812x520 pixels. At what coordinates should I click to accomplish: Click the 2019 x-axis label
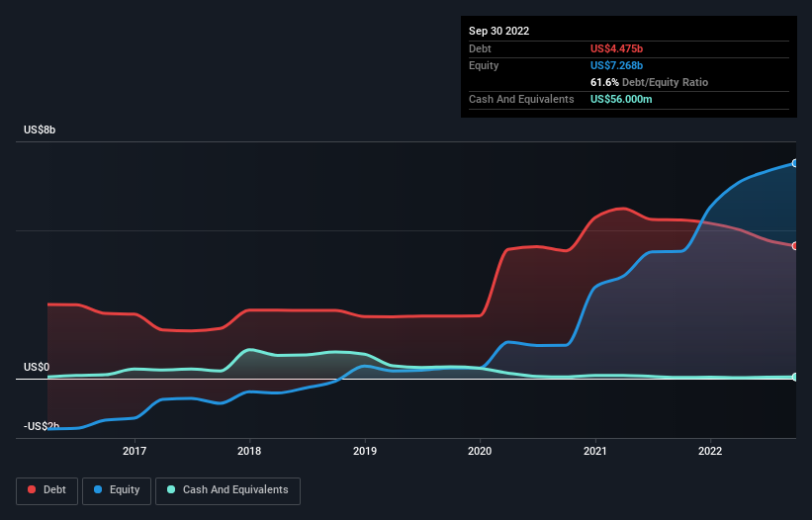(x=365, y=451)
